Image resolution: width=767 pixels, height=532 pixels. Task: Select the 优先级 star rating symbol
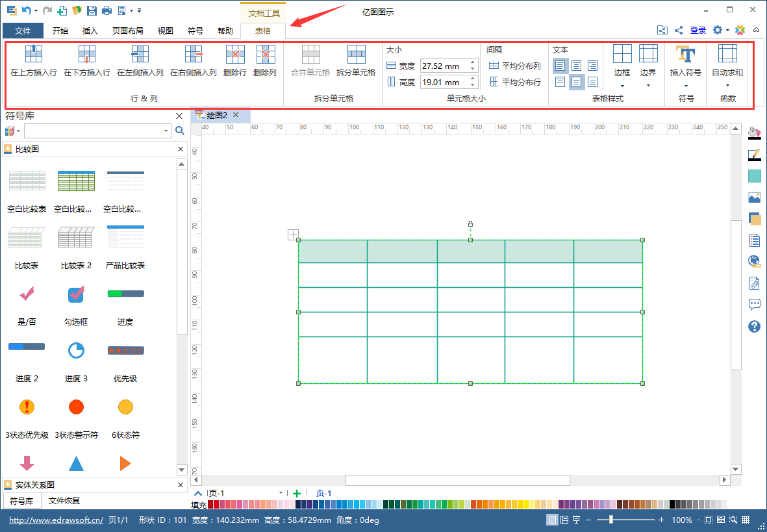point(125,350)
